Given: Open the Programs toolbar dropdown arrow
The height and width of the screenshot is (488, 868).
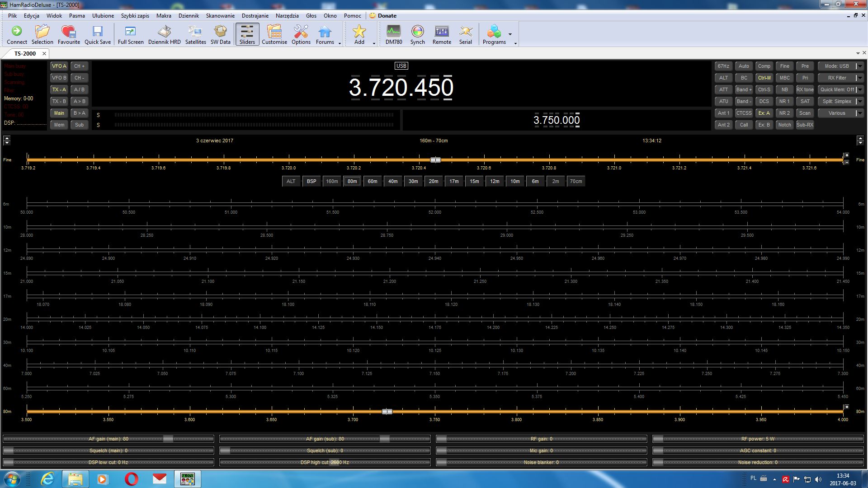Looking at the screenshot, I should click(510, 34).
